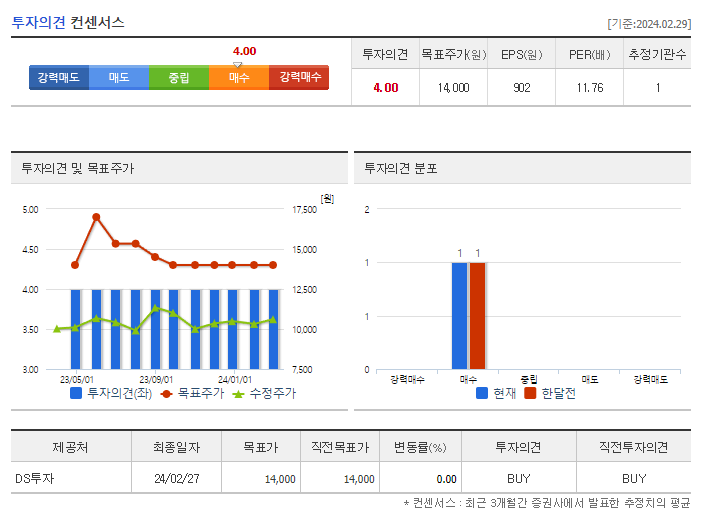Click the 투자의견 분포 panel title
The width and height of the screenshot is (702, 518).
pos(401,168)
